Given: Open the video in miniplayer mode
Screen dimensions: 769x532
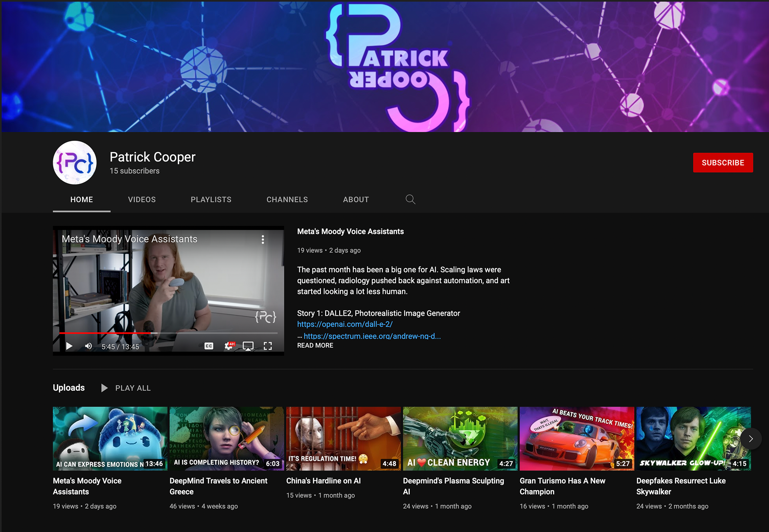Looking at the screenshot, I should 248,345.
